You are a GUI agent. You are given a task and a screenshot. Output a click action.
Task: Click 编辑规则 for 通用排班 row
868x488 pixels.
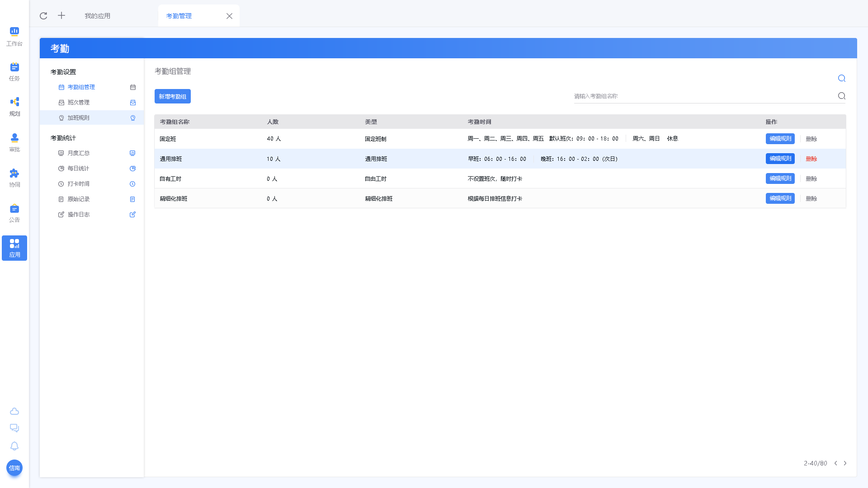click(x=780, y=159)
